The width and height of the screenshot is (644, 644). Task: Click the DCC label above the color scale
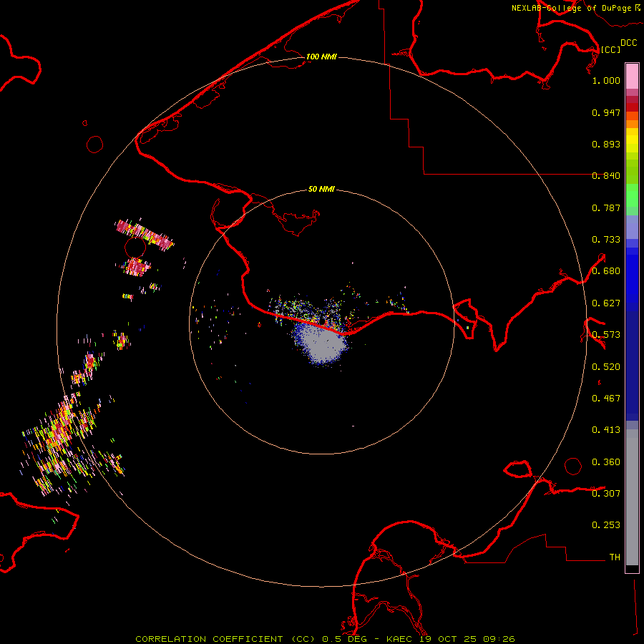tap(629, 43)
